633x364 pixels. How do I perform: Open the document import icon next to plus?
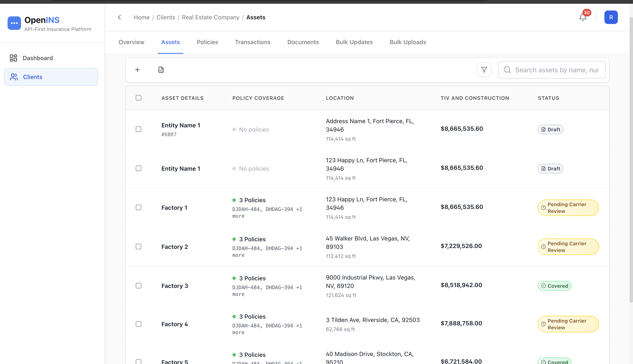click(x=161, y=70)
